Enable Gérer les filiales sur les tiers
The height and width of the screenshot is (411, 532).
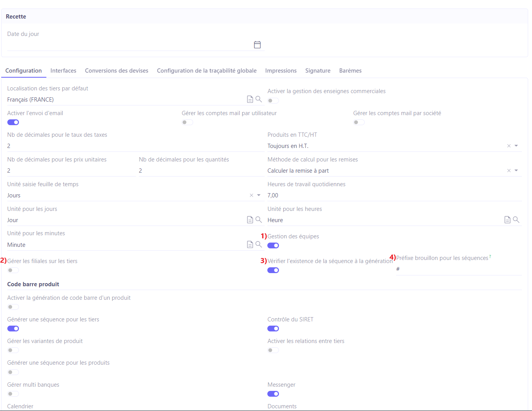13,270
